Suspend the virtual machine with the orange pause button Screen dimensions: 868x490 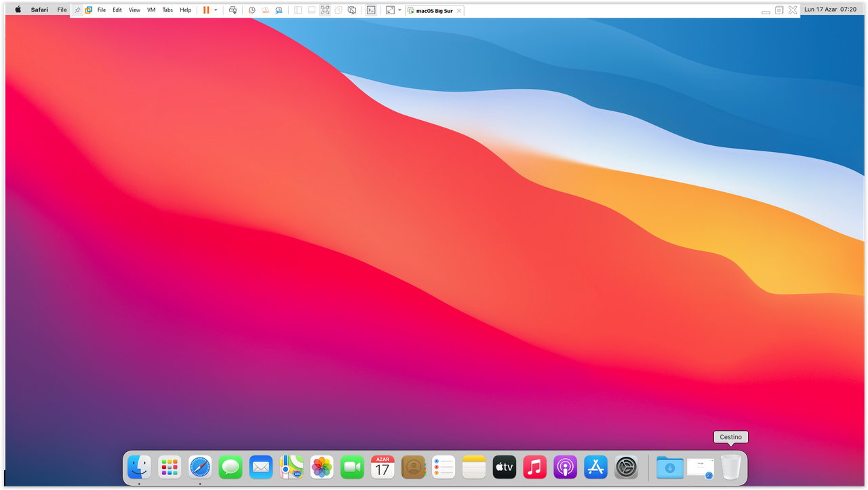tap(206, 10)
